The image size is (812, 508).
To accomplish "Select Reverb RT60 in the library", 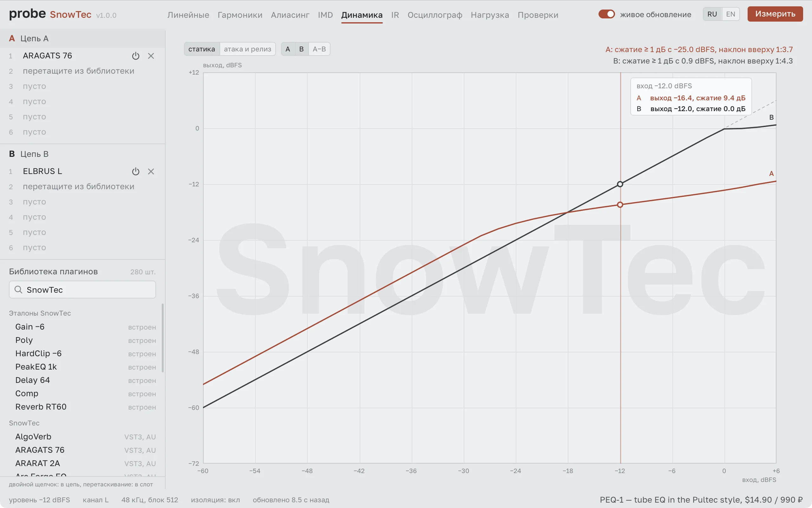I will (82, 407).
